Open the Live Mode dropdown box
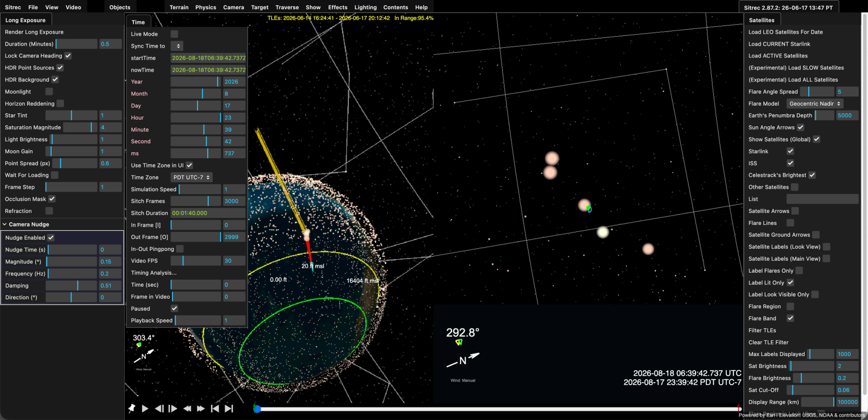 coord(174,34)
